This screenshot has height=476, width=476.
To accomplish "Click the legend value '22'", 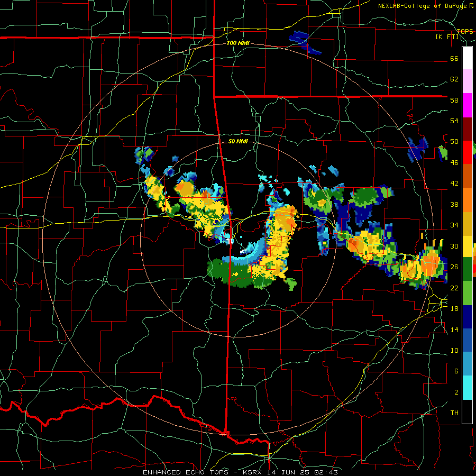I will tap(454, 288).
